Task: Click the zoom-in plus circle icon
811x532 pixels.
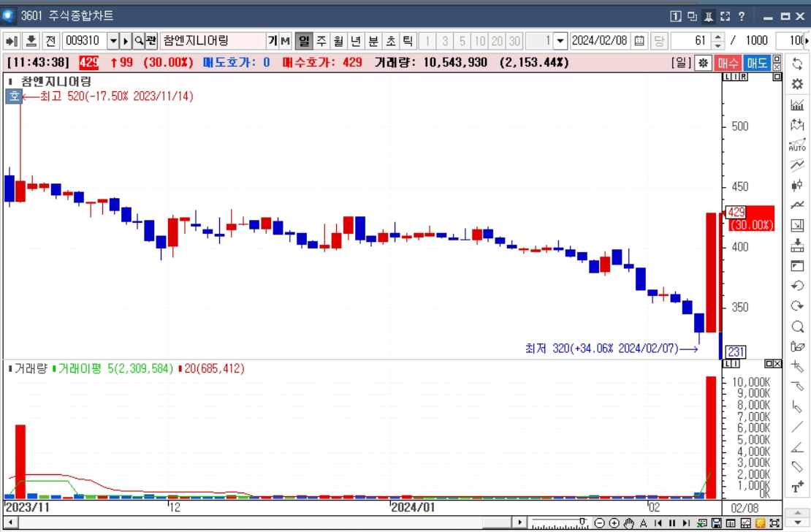Action: tap(614, 523)
